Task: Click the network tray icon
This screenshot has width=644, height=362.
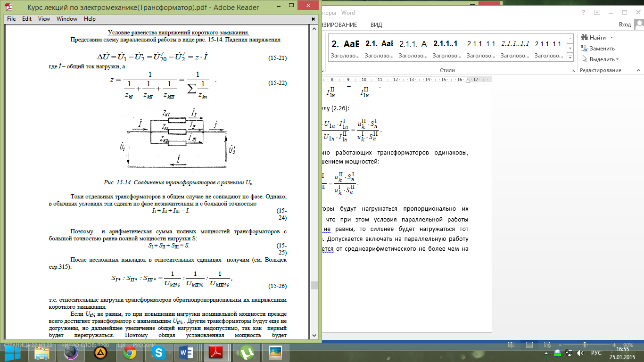Action: 569,353
